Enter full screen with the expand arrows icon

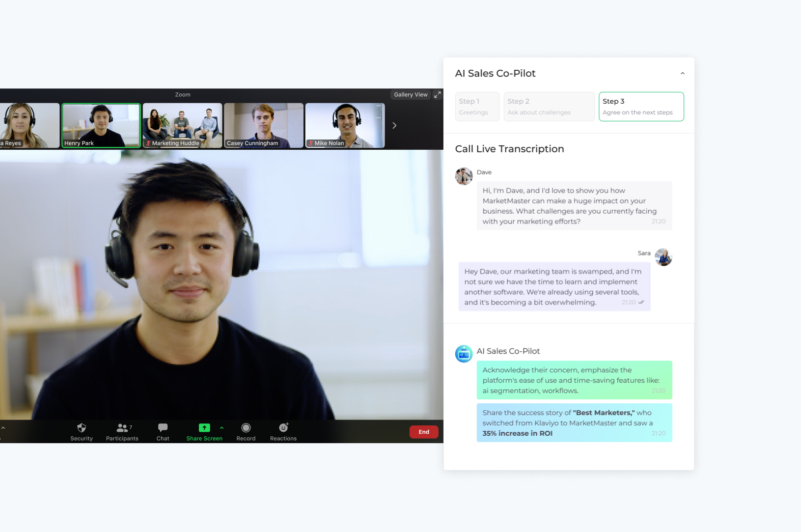click(x=437, y=94)
